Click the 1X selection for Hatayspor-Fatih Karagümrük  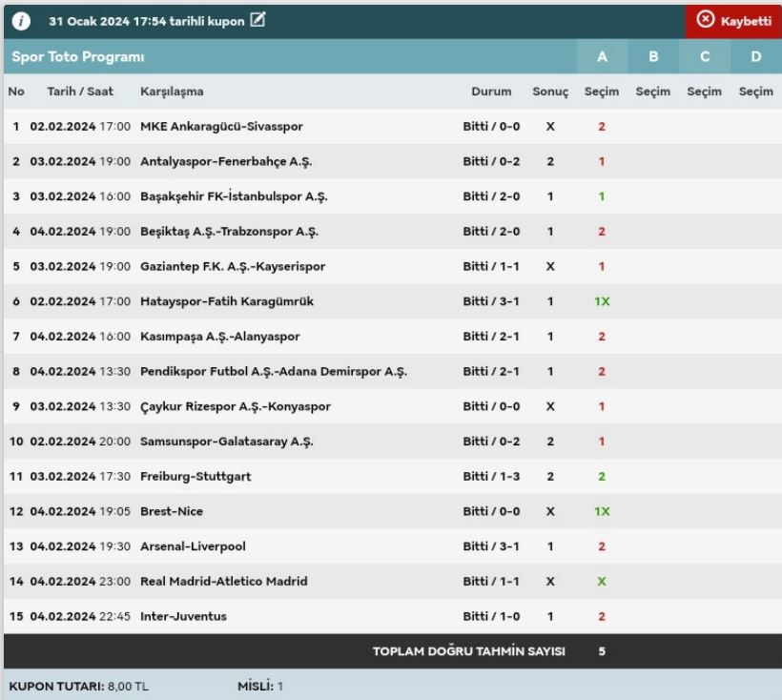602,301
